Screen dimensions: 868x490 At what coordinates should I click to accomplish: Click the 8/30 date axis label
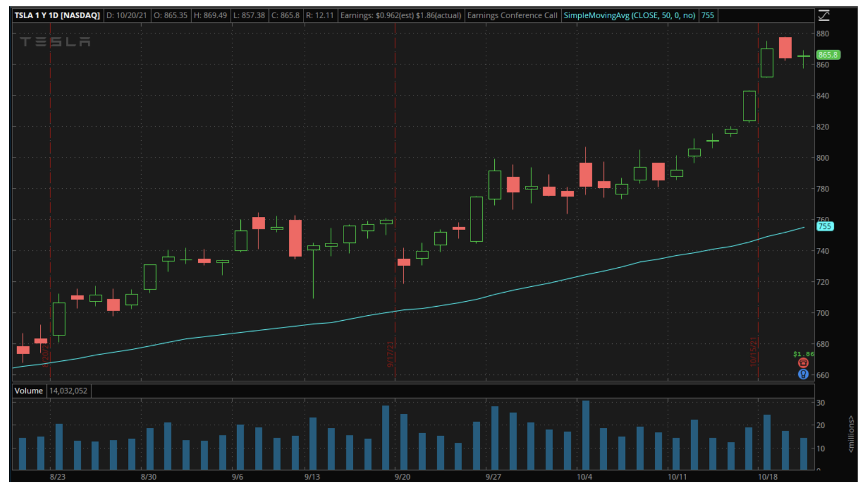pos(149,477)
